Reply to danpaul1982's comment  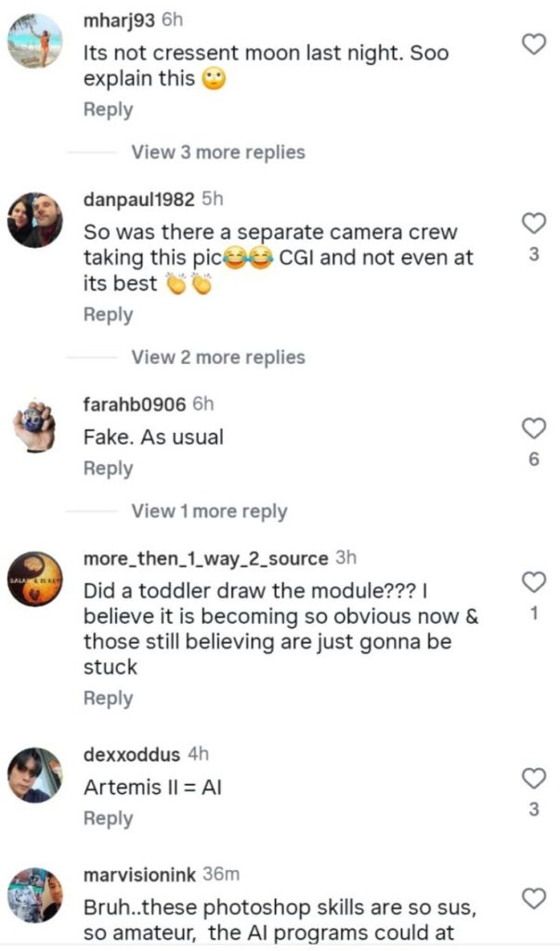[x=108, y=315]
